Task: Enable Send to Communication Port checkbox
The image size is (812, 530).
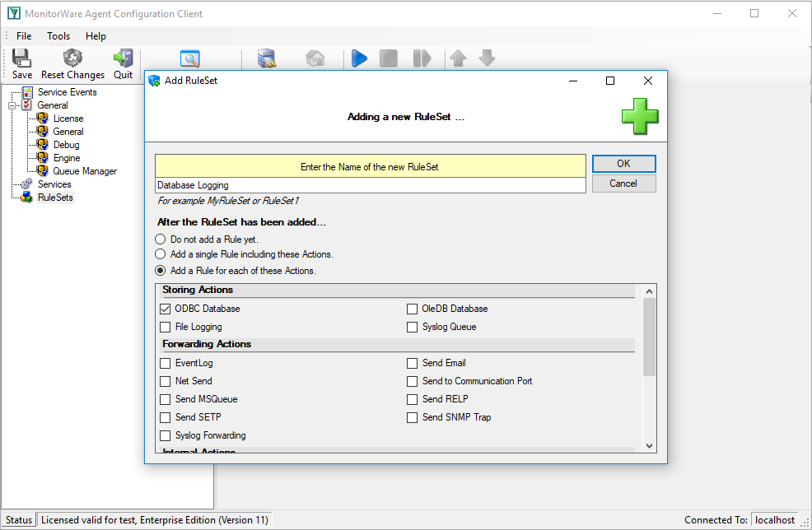Action: coord(413,381)
